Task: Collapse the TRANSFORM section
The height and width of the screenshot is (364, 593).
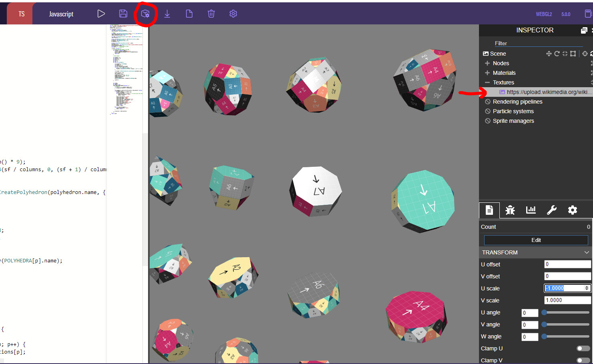Action: pos(586,252)
